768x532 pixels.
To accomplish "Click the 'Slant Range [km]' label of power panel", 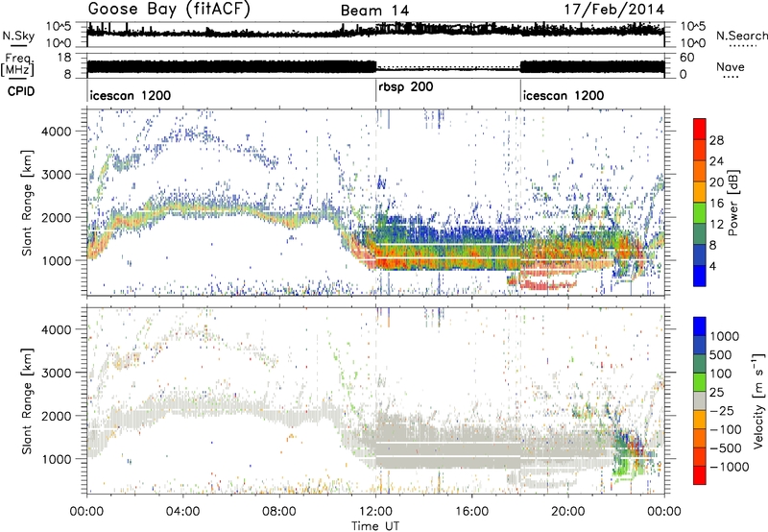I will click(x=27, y=203).
